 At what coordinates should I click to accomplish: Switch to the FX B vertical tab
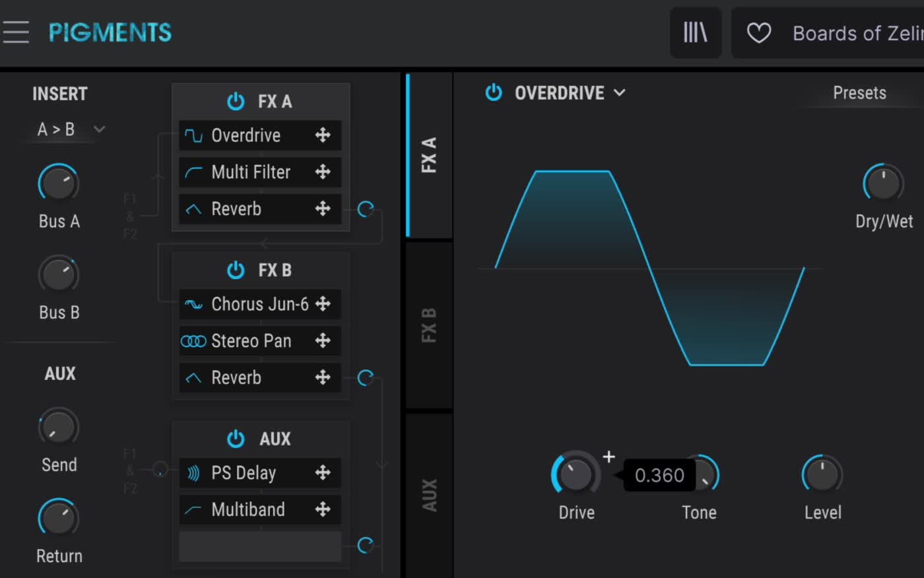point(429,325)
